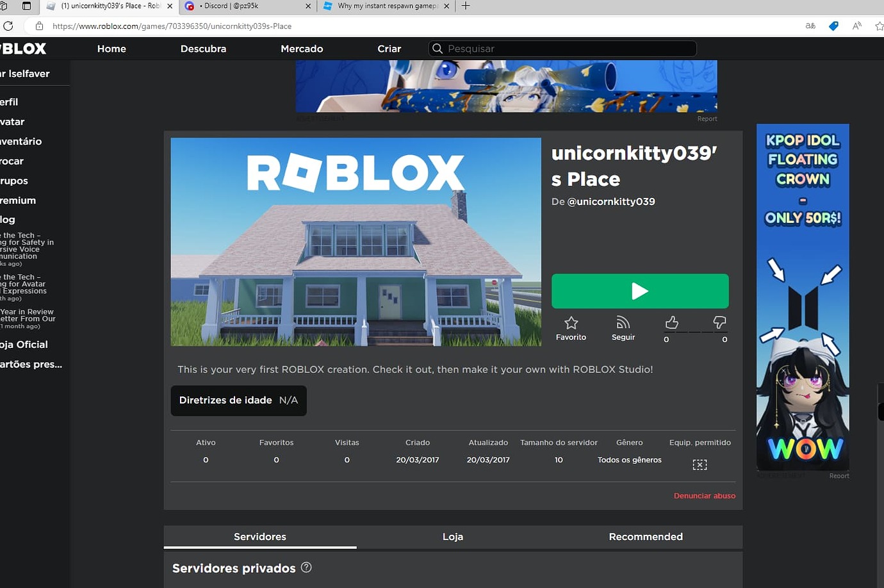884x588 pixels.
Task: Open Blog in sidebar
Action: [x=8, y=220]
